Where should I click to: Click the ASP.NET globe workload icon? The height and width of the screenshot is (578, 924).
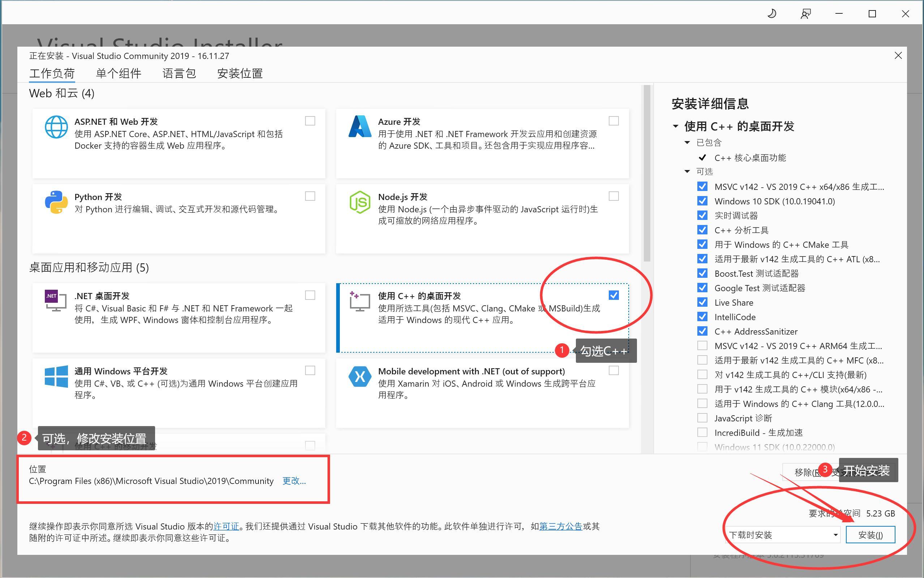56,127
